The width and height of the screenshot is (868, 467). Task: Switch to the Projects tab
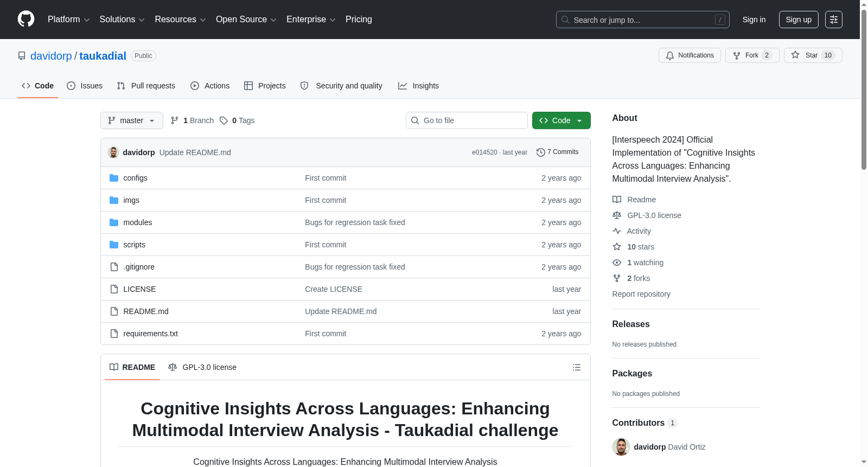(x=265, y=86)
